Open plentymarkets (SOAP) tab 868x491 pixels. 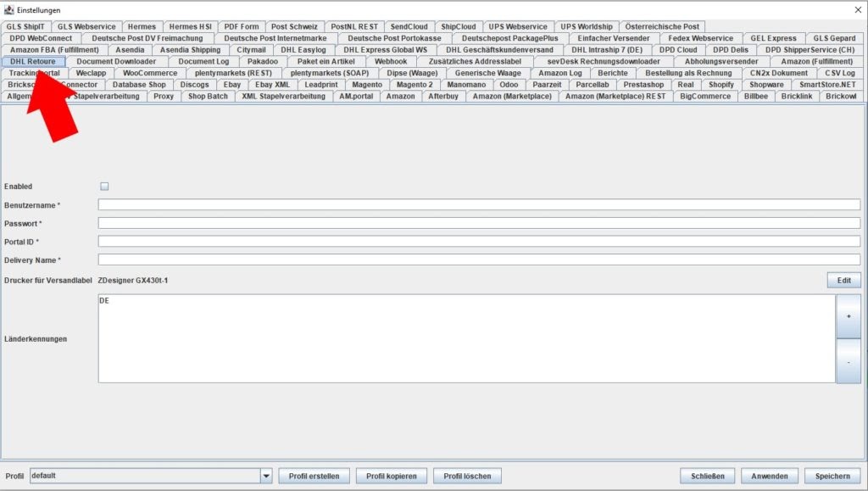330,73
